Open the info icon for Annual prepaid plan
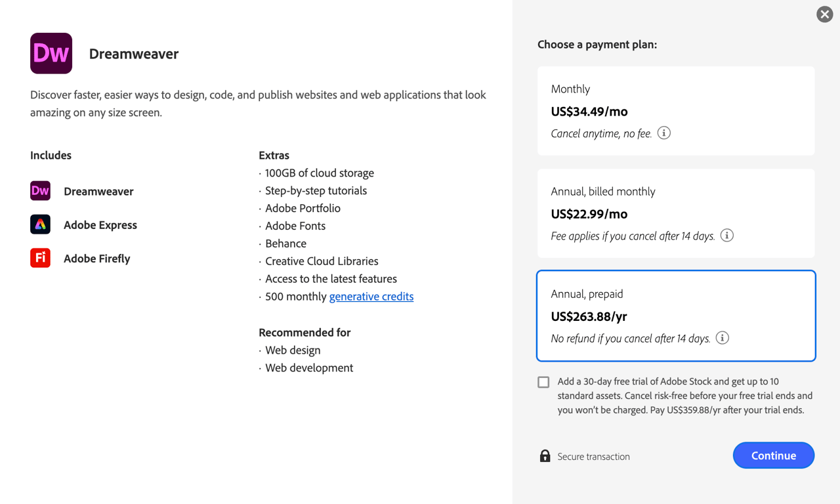Viewport: 840px width, 504px height. click(723, 337)
